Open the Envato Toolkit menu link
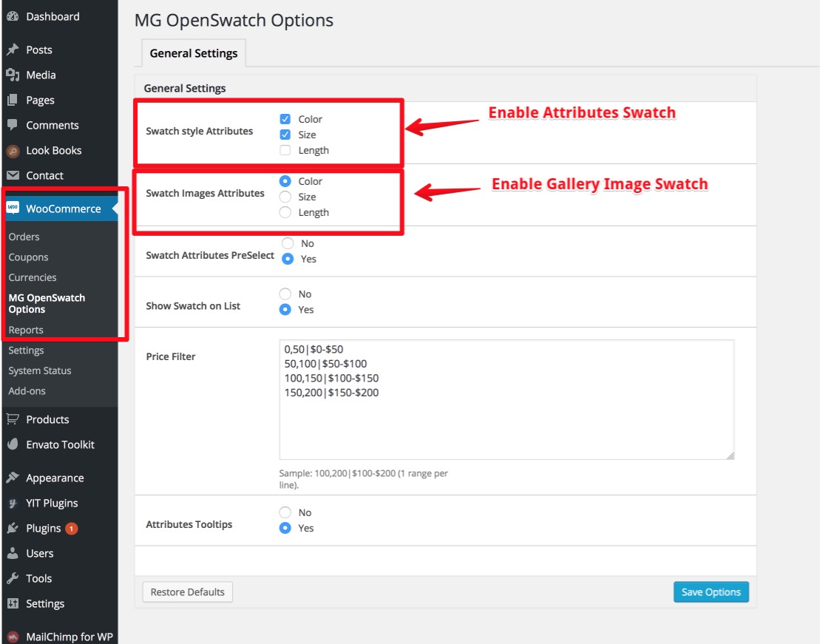Image resolution: width=820 pixels, height=644 pixels. coord(60,444)
